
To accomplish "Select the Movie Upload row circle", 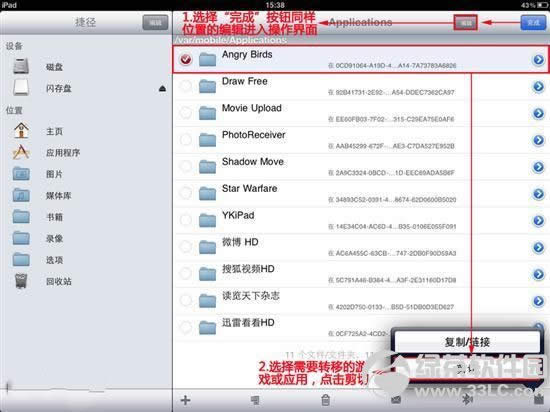I will [186, 113].
